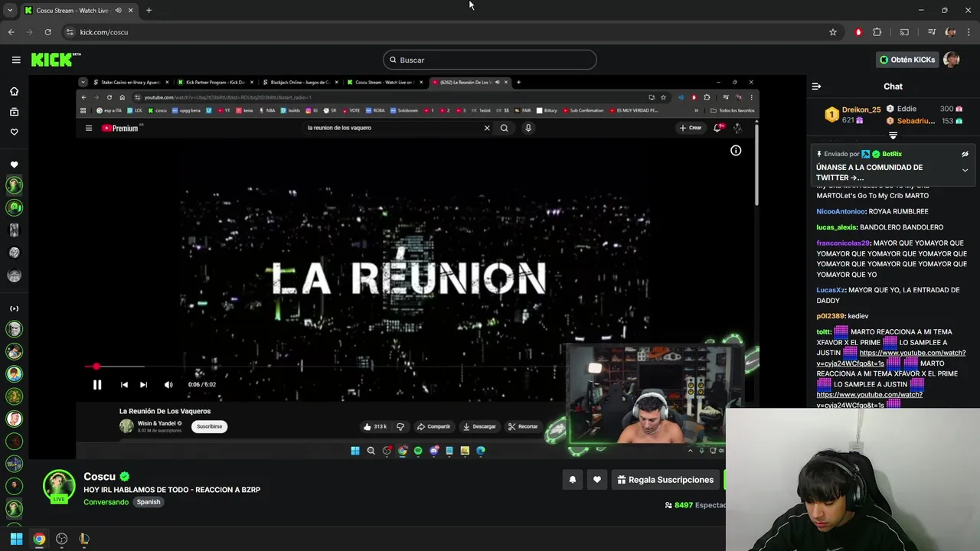Open the tab search dropdown arrow
The height and width of the screenshot is (551, 980).
(9, 11)
